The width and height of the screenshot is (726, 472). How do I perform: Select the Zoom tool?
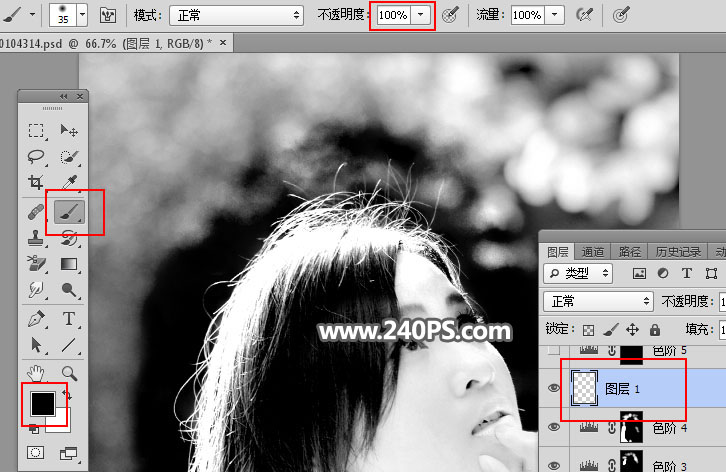pos(69,373)
